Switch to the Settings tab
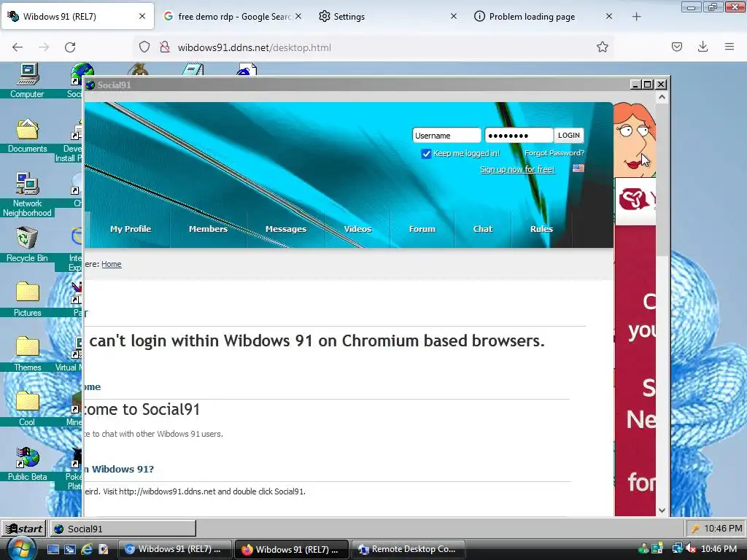 pos(388,17)
